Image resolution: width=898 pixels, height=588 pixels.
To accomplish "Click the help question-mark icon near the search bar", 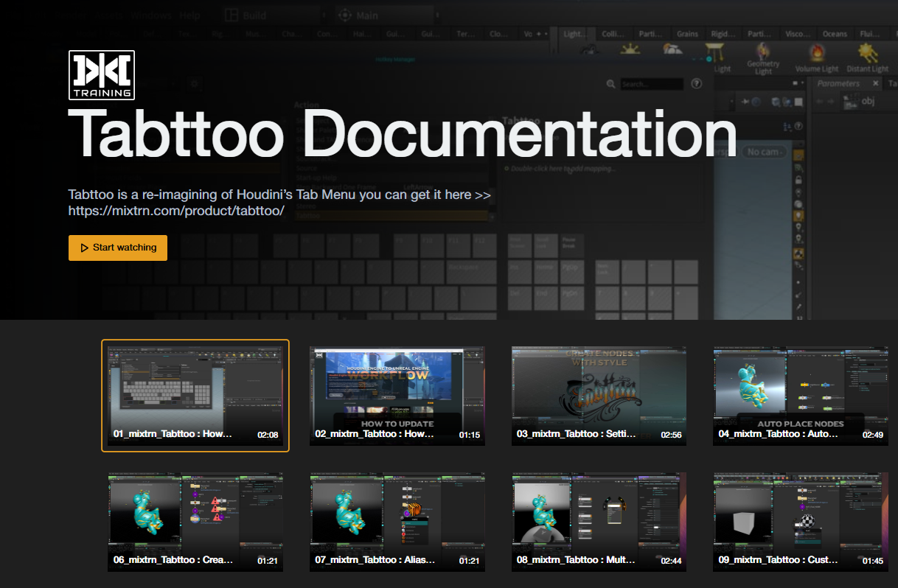I will point(696,83).
